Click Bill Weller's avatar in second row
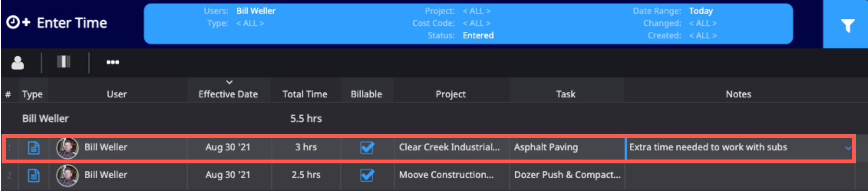This screenshot has width=868, height=191. click(68, 175)
